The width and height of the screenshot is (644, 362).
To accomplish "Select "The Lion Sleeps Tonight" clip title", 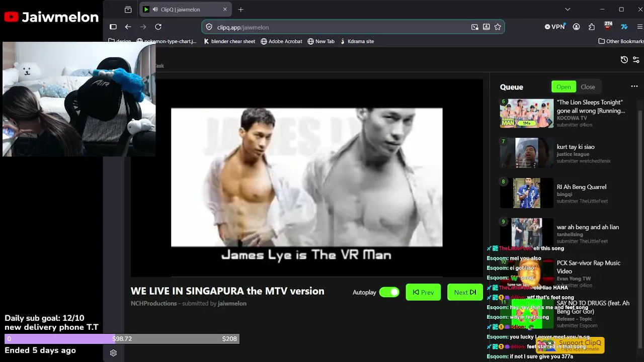I will tap(591, 106).
